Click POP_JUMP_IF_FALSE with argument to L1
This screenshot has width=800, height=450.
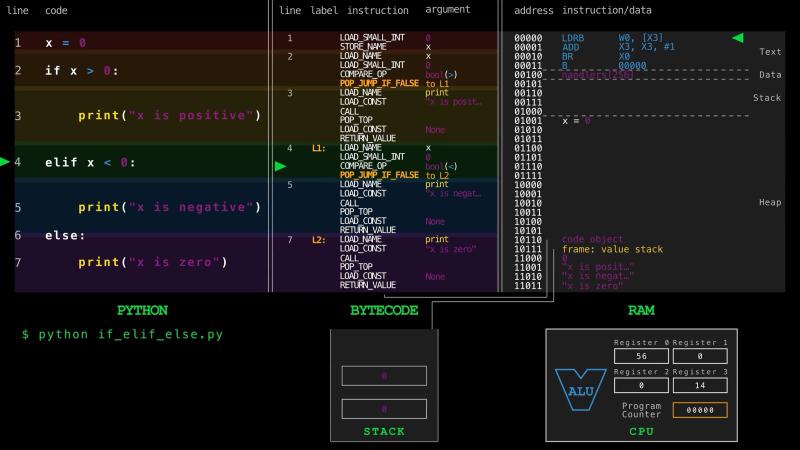pyautogui.click(x=379, y=83)
